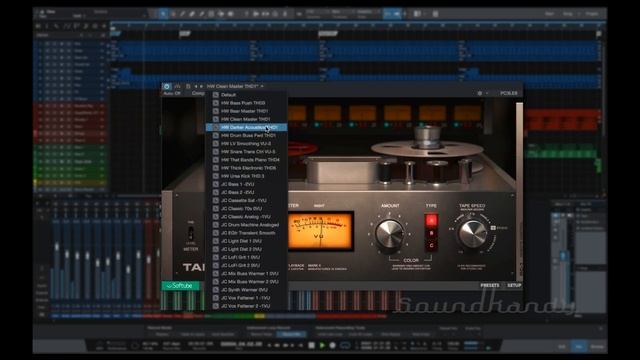Open the SETUP button on Tape plugin

coord(514,285)
